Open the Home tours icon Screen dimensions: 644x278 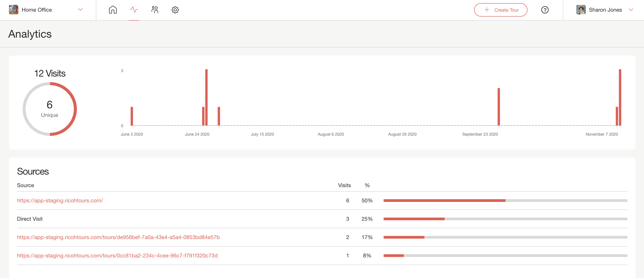[113, 10]
